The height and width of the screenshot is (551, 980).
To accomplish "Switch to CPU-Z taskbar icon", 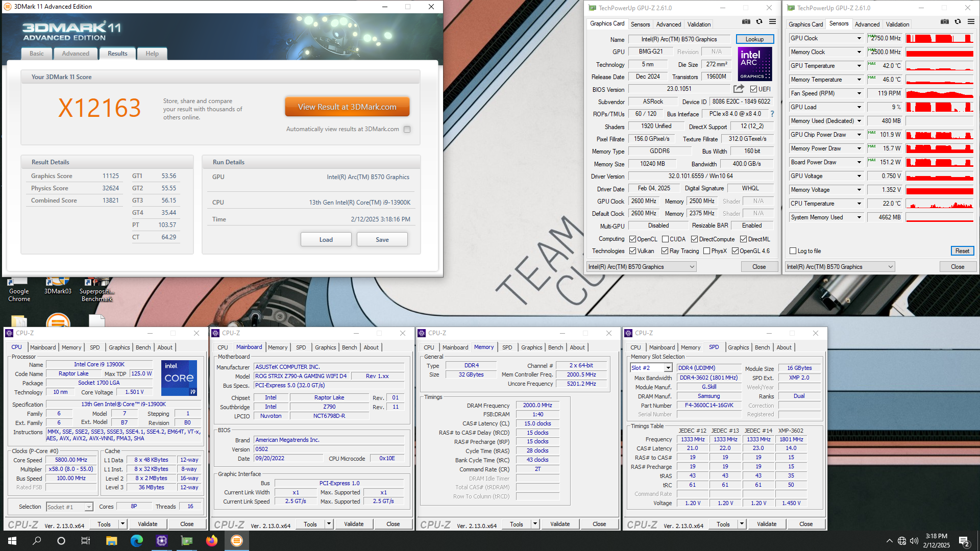I will coord(162,541).
